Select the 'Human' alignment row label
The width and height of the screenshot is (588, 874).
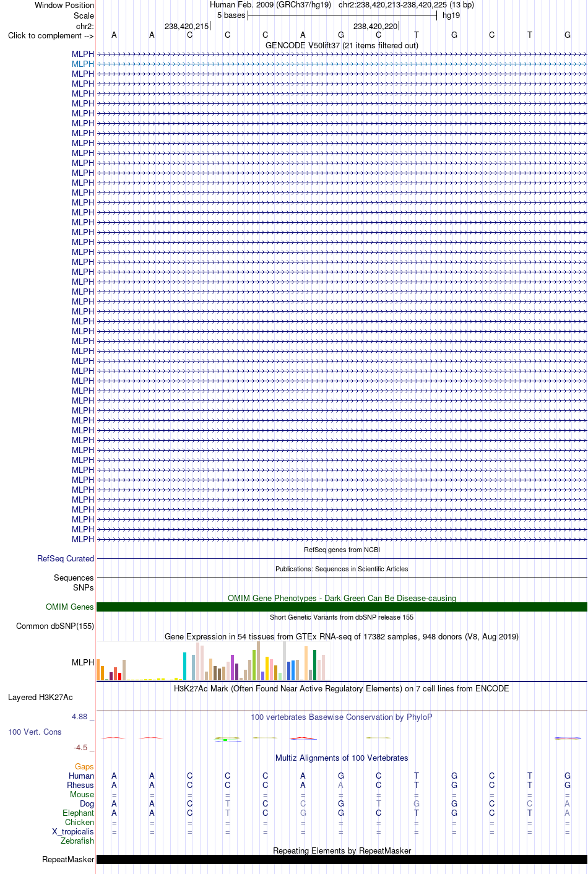81,776
